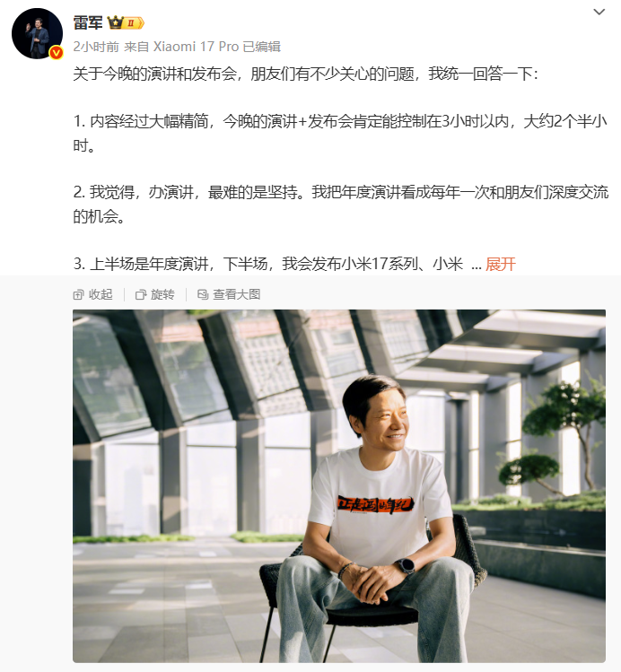
Task: Click the first line of post text
Action: tap(305, 74)
